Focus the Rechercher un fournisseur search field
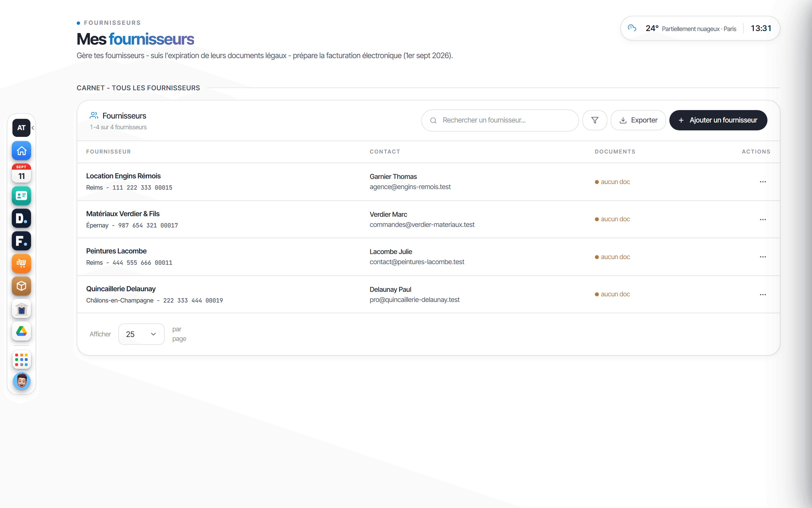812x508 pixels. click(x=500, y=120)
